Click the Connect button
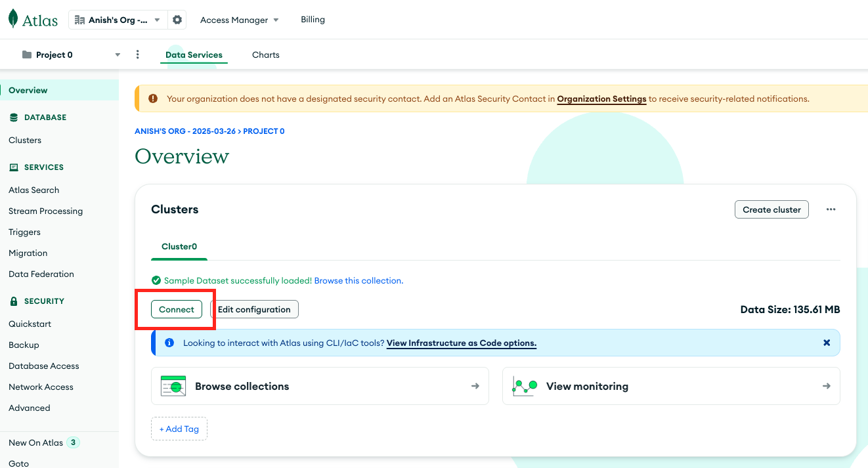The width and height of the screenshot is (868, 468). pos(176,308)
